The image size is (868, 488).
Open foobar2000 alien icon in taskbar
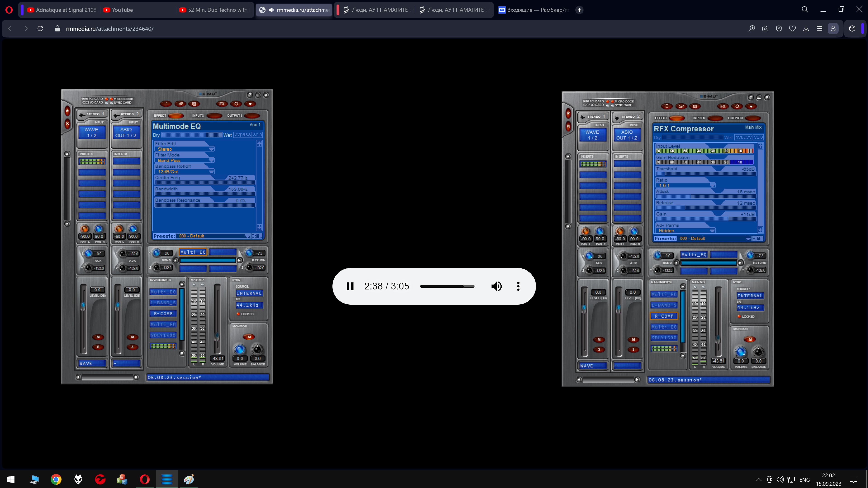[x=78, y=479]
